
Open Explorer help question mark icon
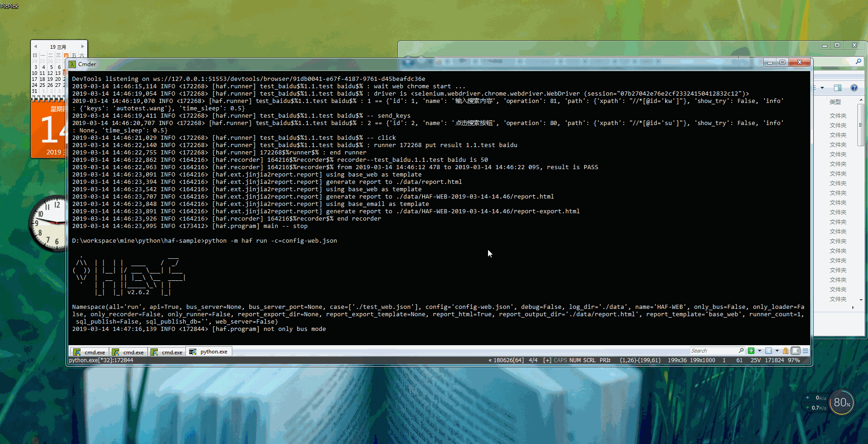coord(854,88)
